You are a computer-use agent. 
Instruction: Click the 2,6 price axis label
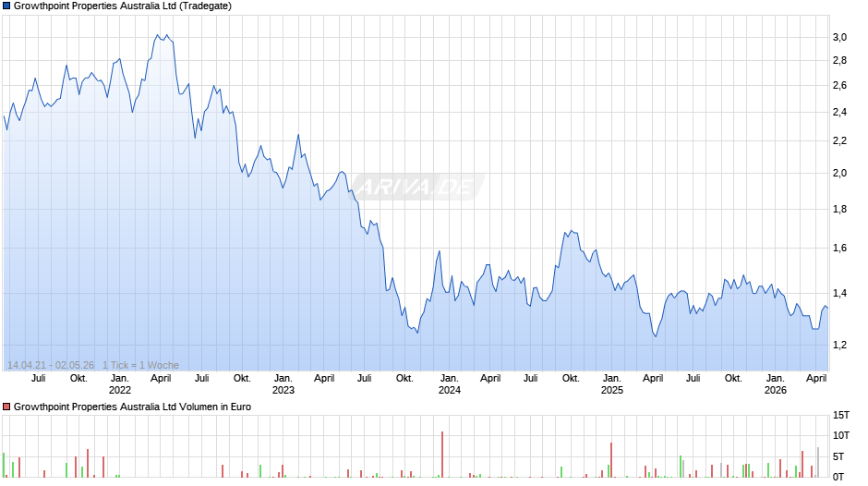point(839,85)
